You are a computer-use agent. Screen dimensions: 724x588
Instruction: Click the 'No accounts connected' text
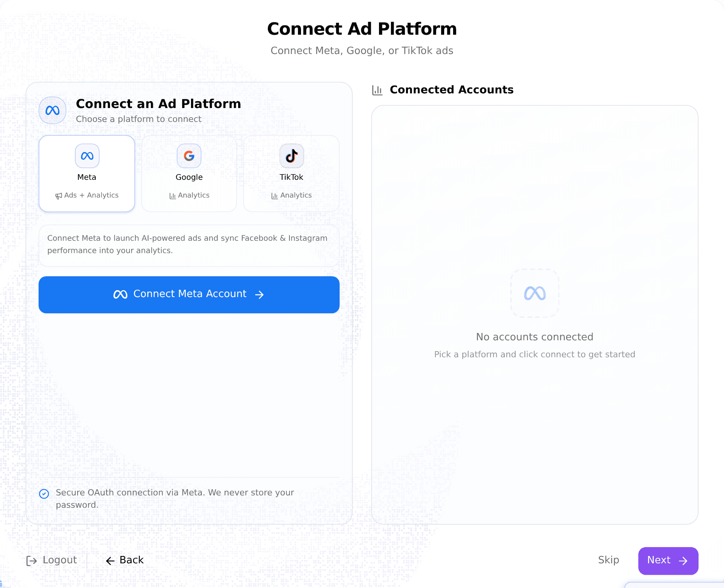pyautogui.click(x=535, y=337)
